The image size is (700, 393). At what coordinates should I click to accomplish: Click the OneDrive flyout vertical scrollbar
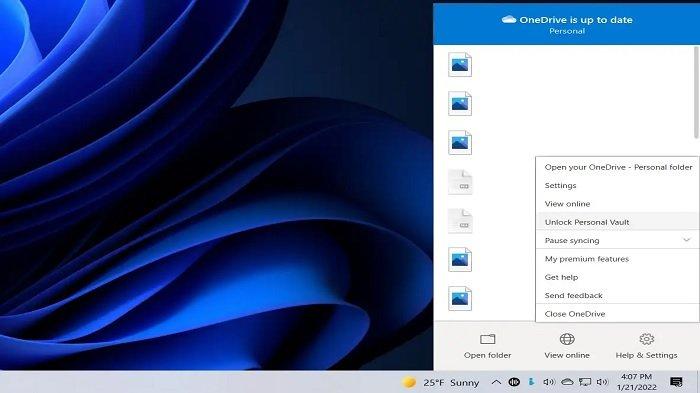coord(696,92)
